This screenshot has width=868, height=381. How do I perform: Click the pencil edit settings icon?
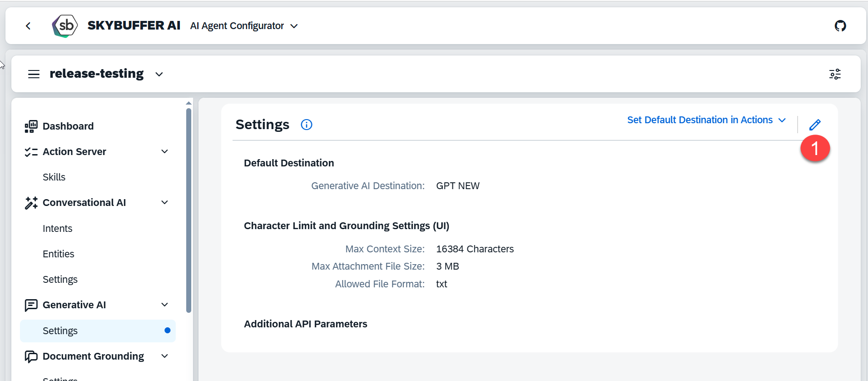pyautogui.click(x=814, y=125)
